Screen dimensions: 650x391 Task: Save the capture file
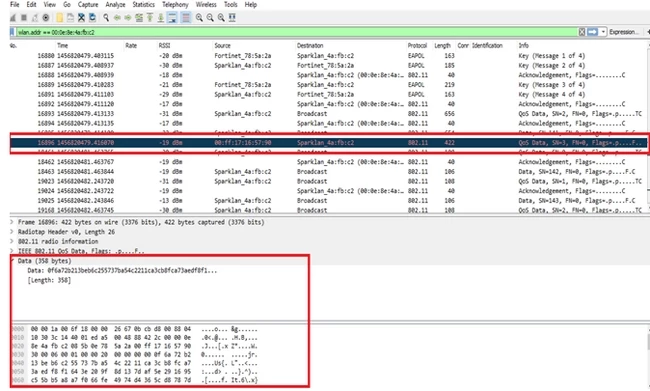point(70,17)
